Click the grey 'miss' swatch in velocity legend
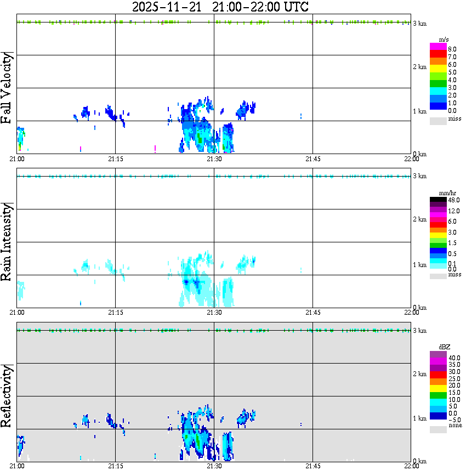This screenshot has width=466, height=476. coord(438,121)
